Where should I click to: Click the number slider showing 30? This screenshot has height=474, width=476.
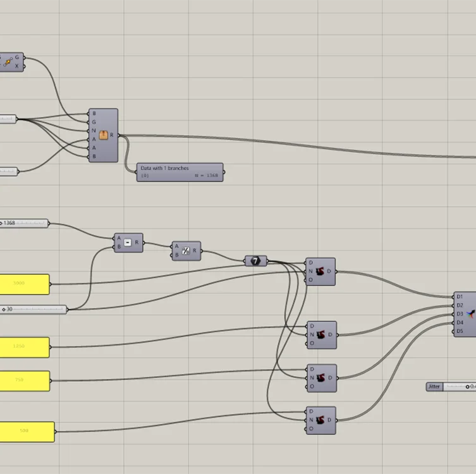34,309
